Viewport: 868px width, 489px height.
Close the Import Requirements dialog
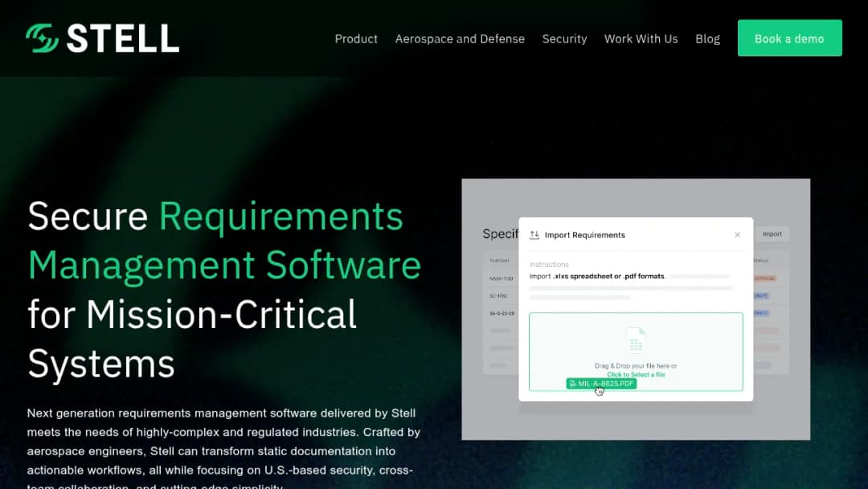click(737, 235)
